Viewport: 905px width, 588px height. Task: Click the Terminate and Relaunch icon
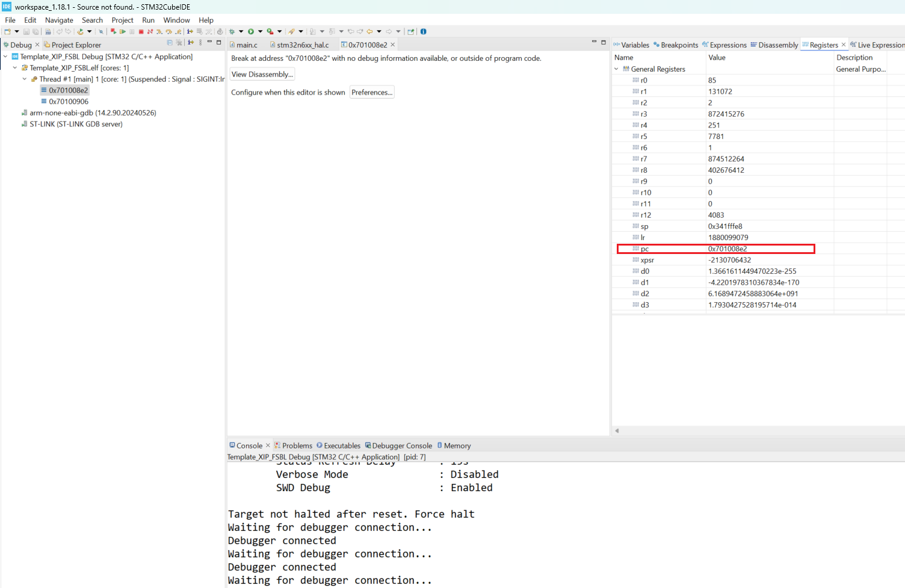[113, 31]
